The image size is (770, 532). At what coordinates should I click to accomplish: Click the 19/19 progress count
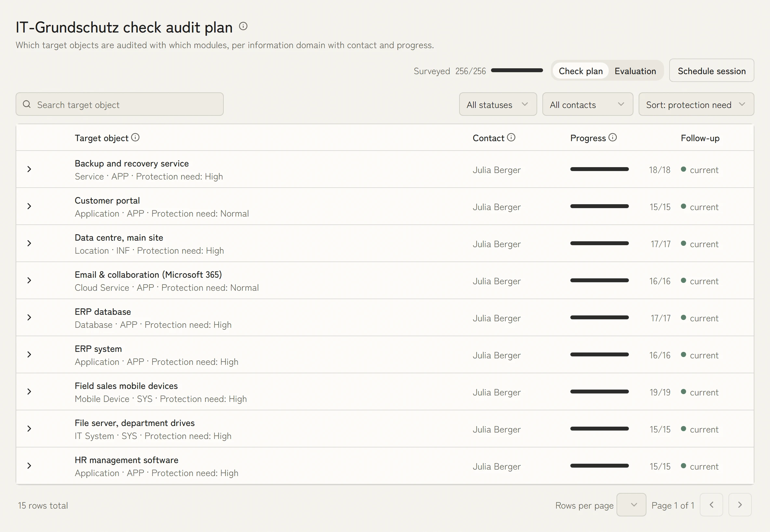click(x=660, y=392)
